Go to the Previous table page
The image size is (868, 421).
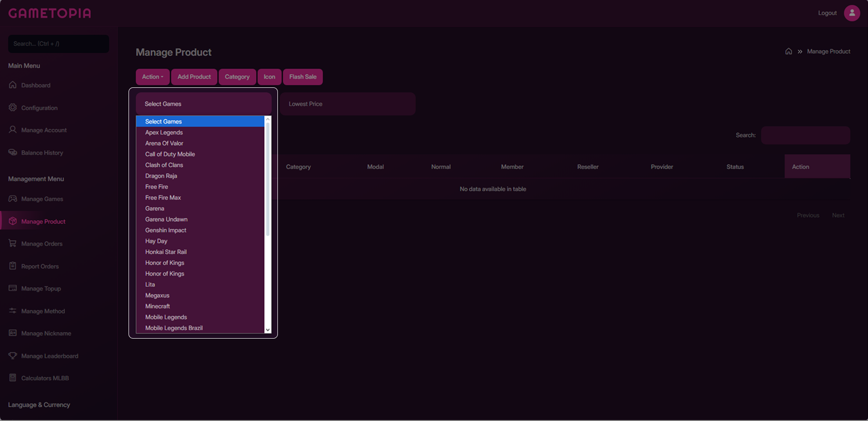point(808,215)
